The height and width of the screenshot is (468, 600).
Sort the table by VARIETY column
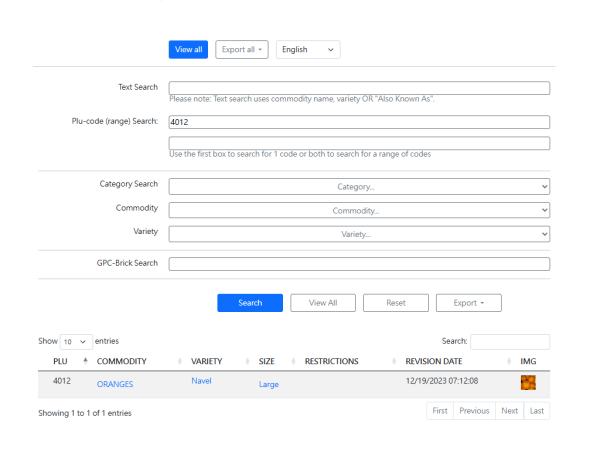pyautogui.click(x=207, y=361)
